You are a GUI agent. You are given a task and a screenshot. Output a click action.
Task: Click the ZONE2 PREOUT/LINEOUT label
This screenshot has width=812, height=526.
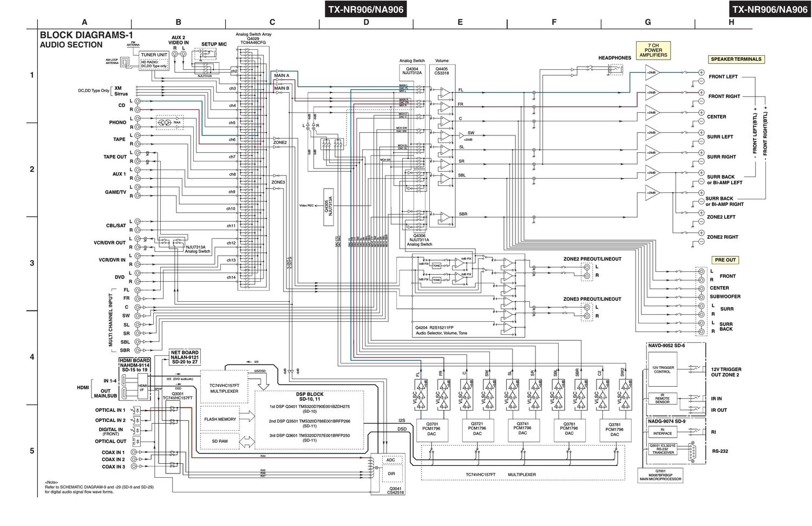(592, 259)
